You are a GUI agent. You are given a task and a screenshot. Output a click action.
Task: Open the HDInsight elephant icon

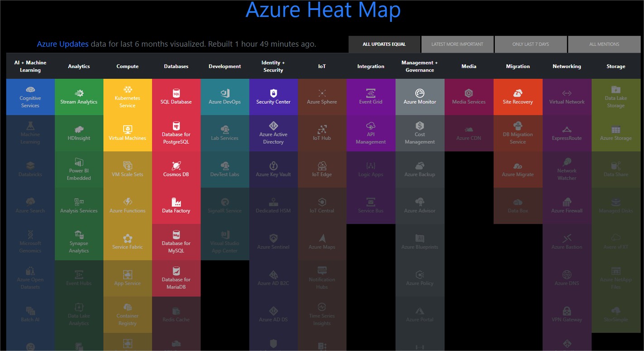79,129
